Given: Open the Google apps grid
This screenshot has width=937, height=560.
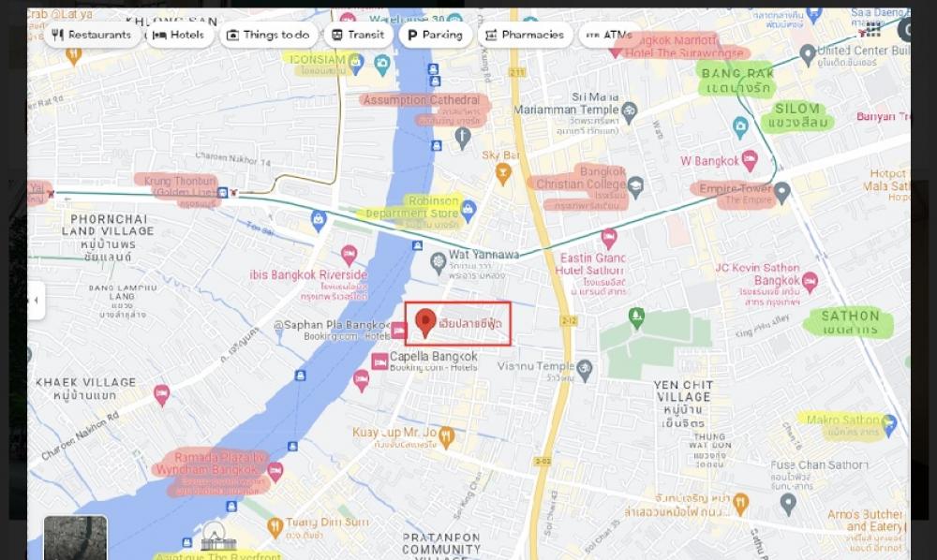Looking at the screenshot, I should coord(873,29).
